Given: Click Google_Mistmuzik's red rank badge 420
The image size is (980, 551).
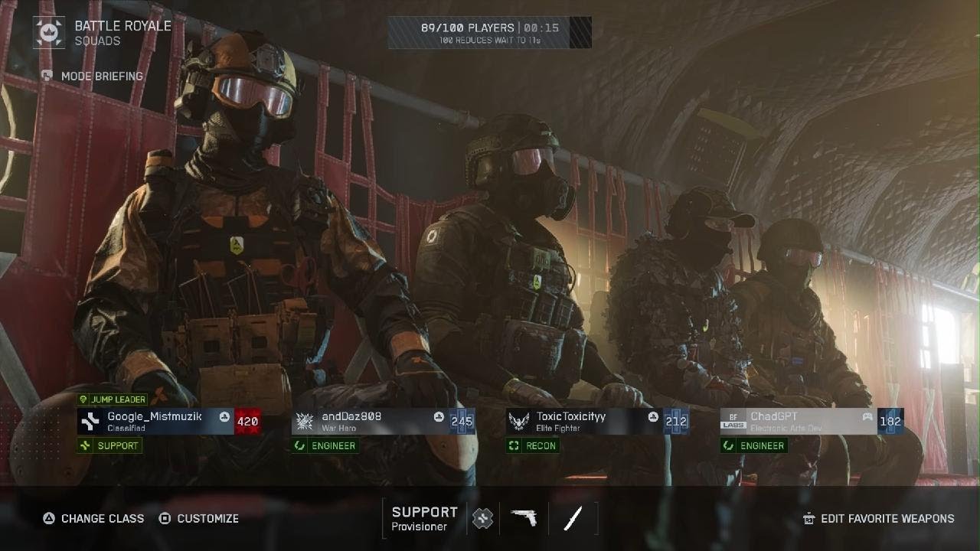Looking at the screenshot, I should [x=247, y=421].
